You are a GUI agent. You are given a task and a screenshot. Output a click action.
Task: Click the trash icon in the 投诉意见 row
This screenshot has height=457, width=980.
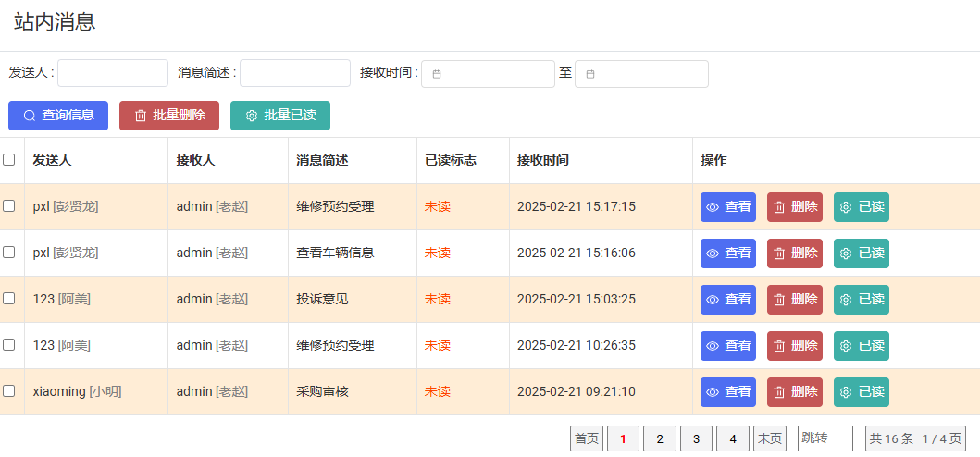click(x=779, y=300)
